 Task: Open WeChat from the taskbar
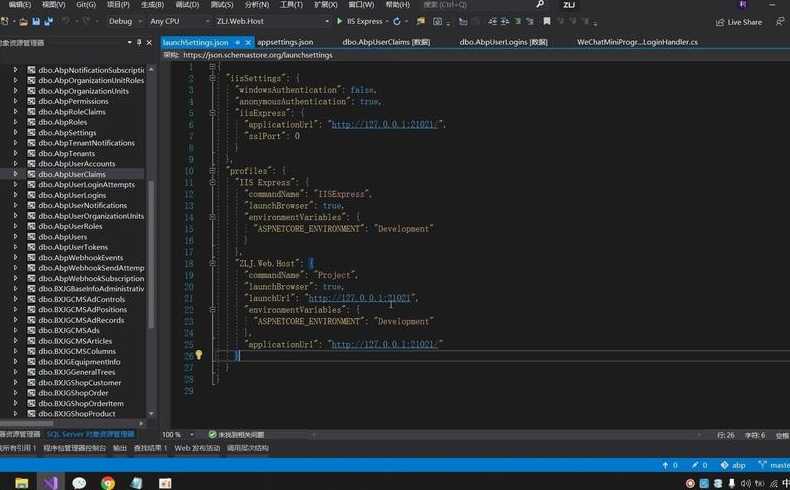coord(79,483)
